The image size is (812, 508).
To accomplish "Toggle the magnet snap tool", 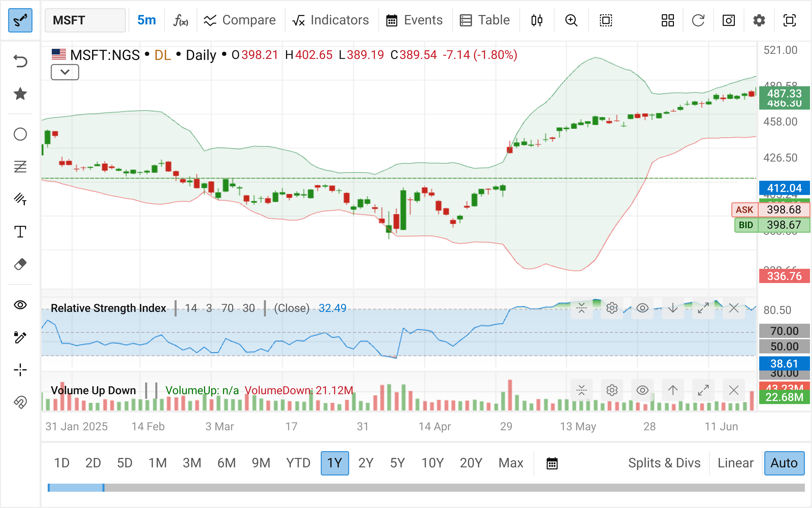I will (20, 402).
